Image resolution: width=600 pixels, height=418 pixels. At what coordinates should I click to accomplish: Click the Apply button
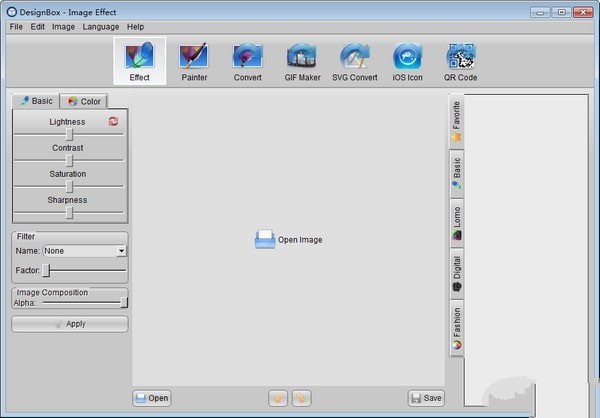point(70,324)
